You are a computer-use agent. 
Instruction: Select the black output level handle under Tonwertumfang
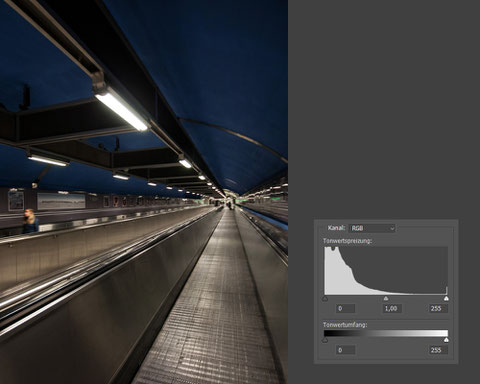pyautogui.click(x=325, y=340)
